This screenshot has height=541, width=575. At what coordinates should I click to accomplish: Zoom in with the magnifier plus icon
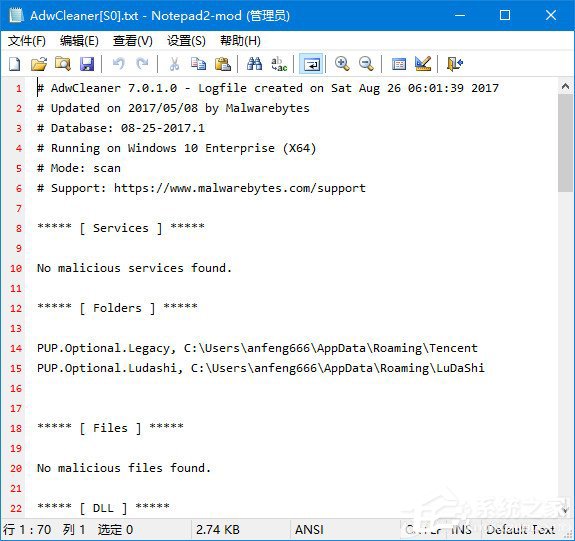[x=342, y=64]
